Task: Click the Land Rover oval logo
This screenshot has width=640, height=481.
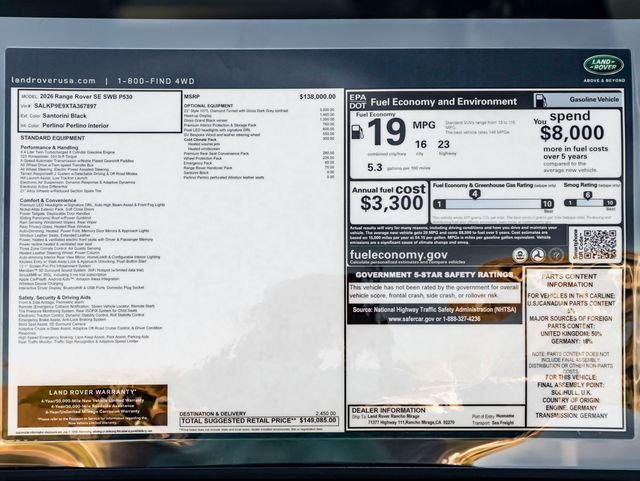Action: pos(604,65)
